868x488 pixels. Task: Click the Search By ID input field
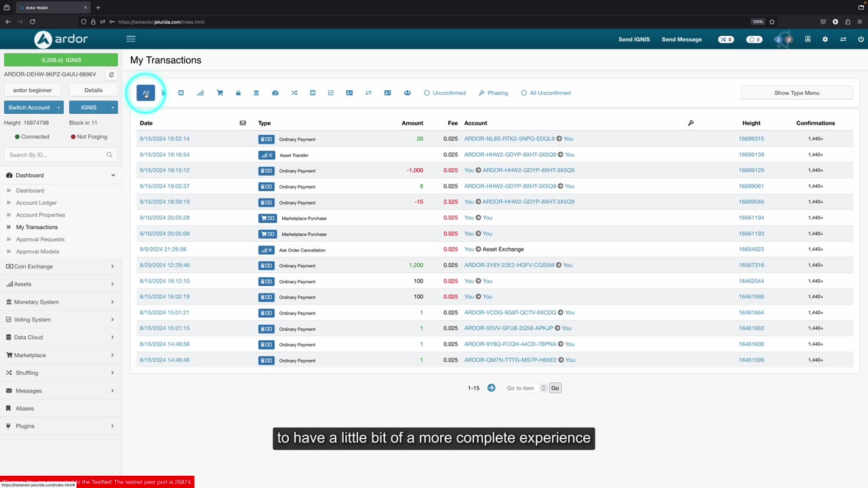pyautogui.click(x=61, y=155)
